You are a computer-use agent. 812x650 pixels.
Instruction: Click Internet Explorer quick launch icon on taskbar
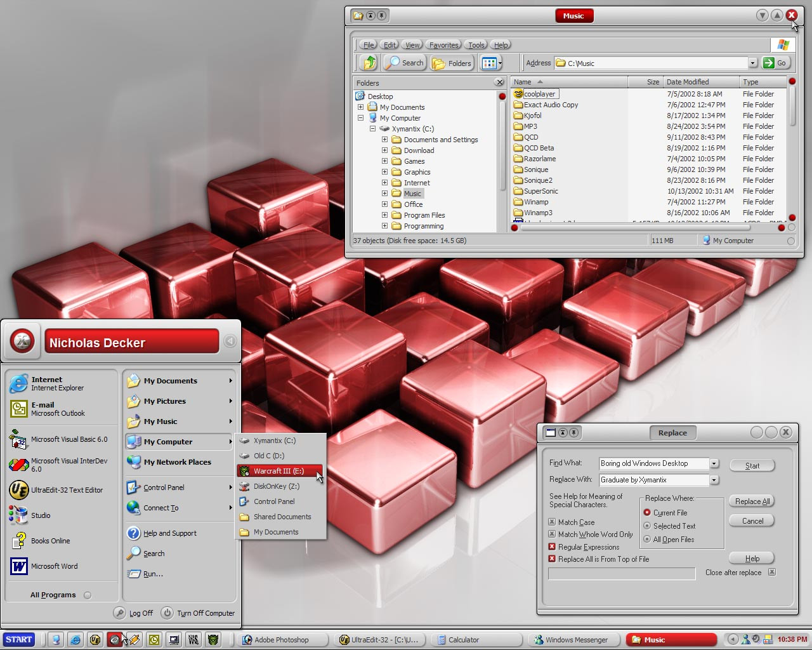pos(75,640)
